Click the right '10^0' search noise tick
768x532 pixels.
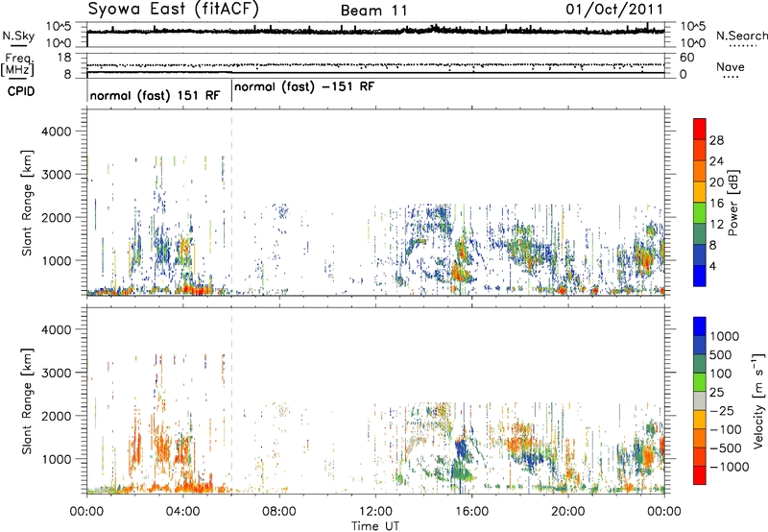pos(693,43)
